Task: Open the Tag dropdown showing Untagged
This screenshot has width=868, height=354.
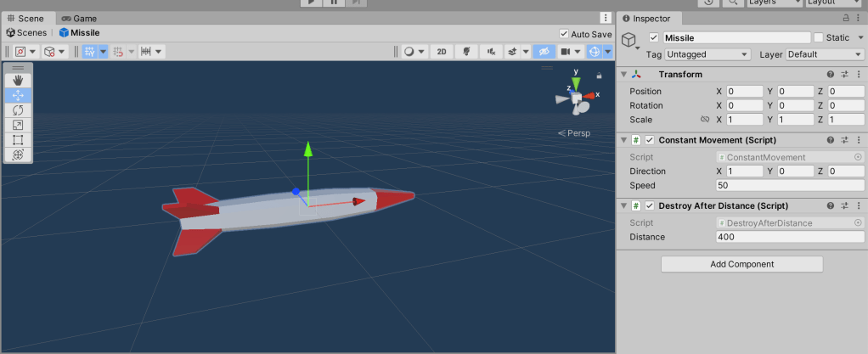Action: click(x=708, y=54)
